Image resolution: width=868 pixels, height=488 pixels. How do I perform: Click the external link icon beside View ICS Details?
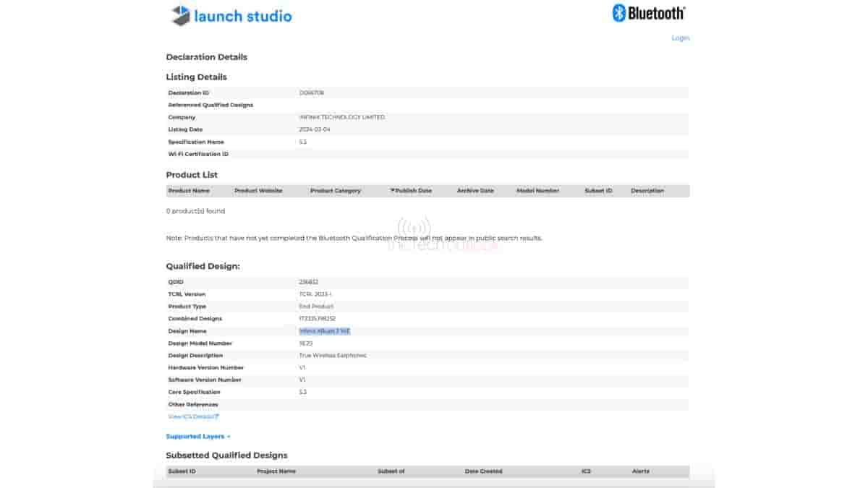[x=216, y=416]
